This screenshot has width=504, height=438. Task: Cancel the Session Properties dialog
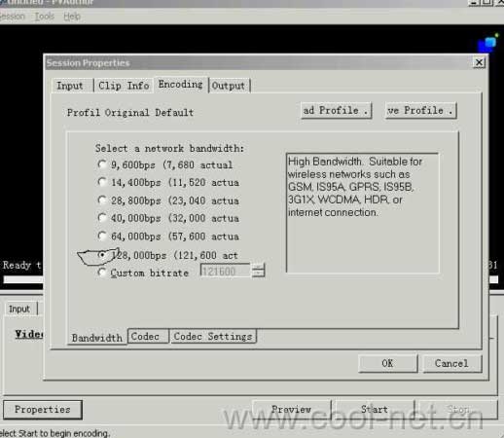452,363
